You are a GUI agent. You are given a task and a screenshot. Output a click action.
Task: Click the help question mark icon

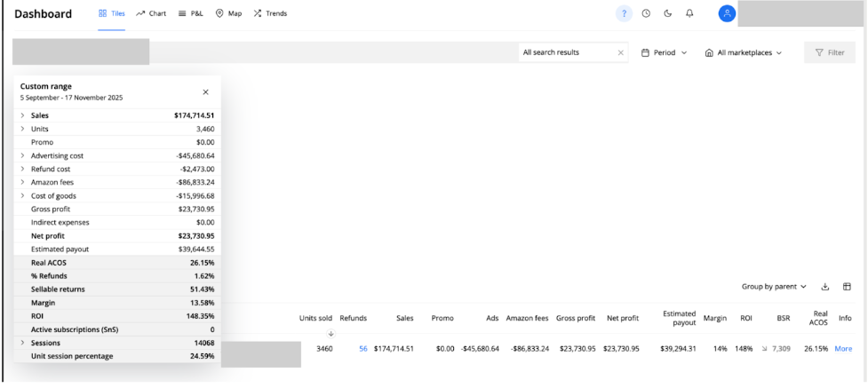pos(625,14)
